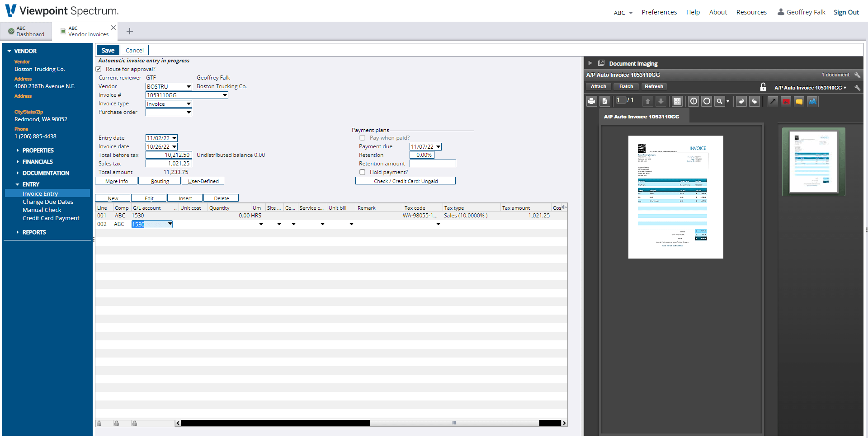Viewport: 868px width, 438px height.
Task: Open Change Due Dates in sidebar
Action: click(x=48, y=202)
